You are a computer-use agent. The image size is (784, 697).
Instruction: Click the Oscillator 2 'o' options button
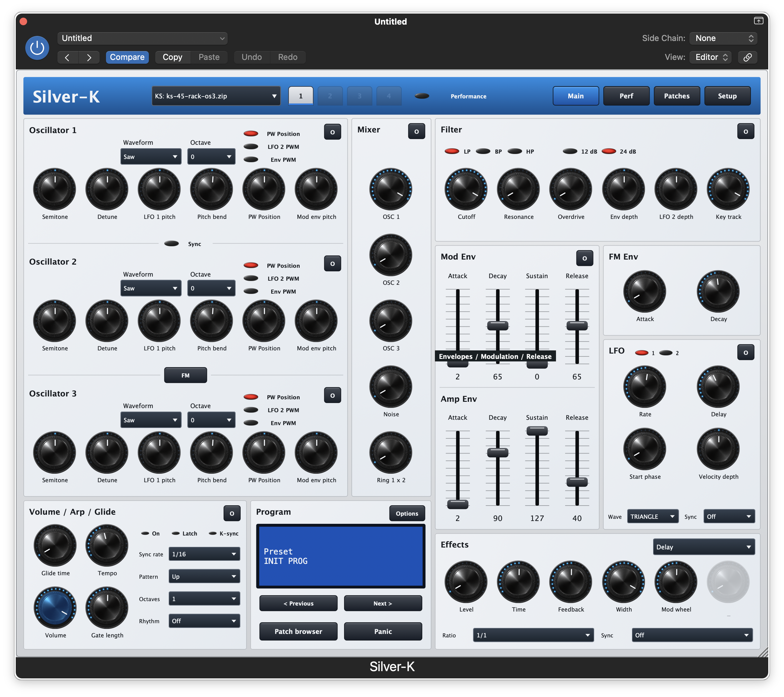pos(332,264)
